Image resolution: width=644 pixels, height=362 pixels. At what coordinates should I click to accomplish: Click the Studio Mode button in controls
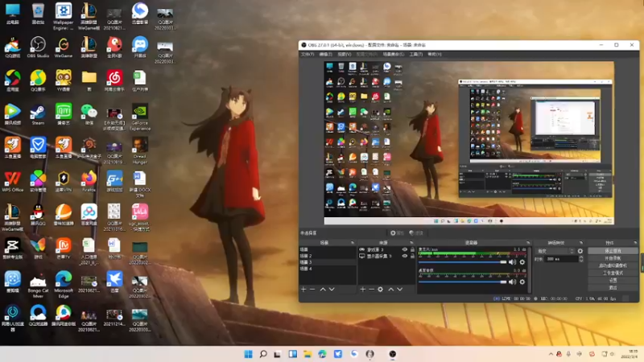coord(613,272)
